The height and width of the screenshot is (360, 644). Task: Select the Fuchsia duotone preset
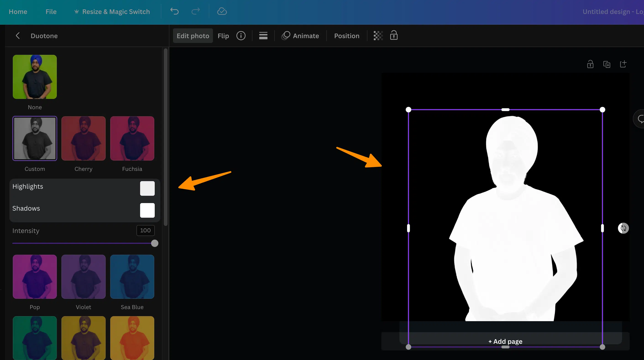pos(132,138)
